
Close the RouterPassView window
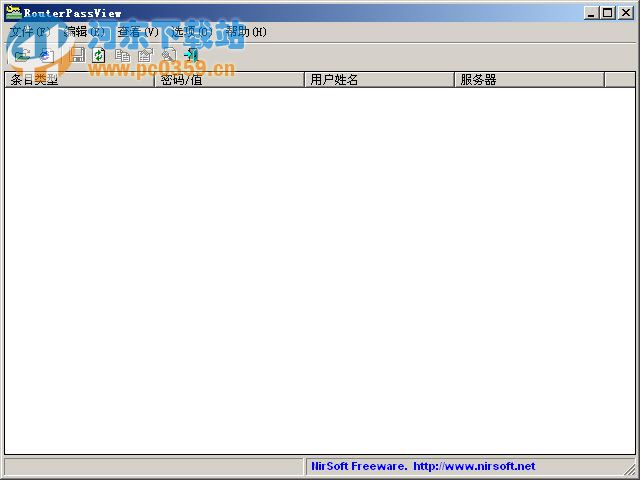626,13
